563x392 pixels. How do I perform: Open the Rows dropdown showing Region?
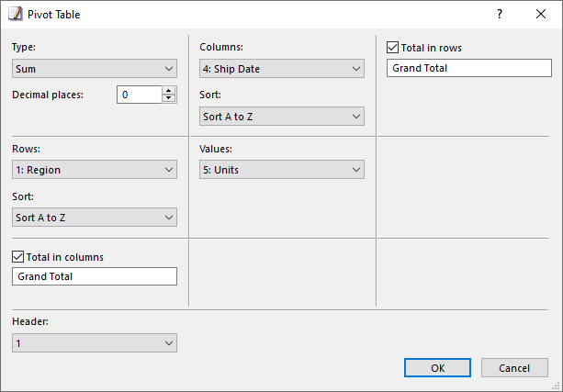click(x=95, y=170)
